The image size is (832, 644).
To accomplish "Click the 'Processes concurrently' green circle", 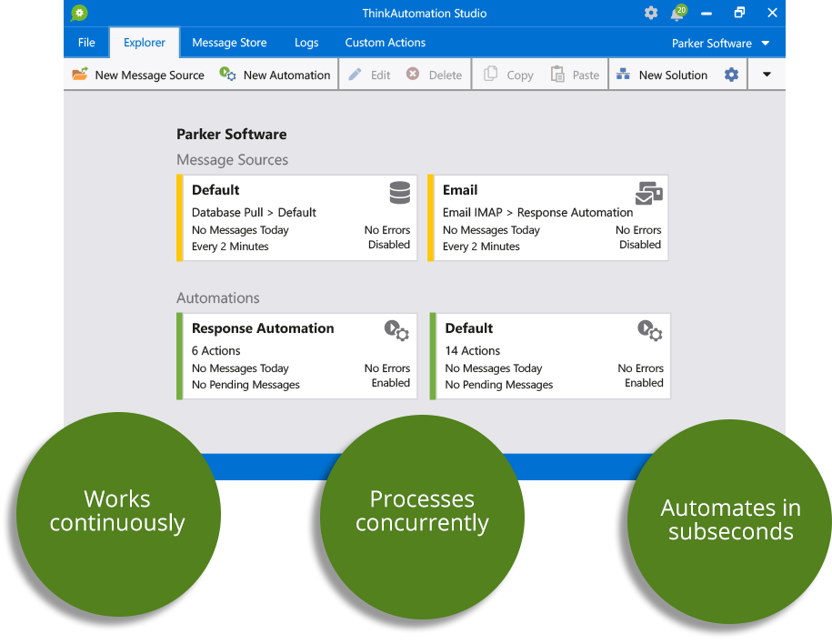I will 423,517.
